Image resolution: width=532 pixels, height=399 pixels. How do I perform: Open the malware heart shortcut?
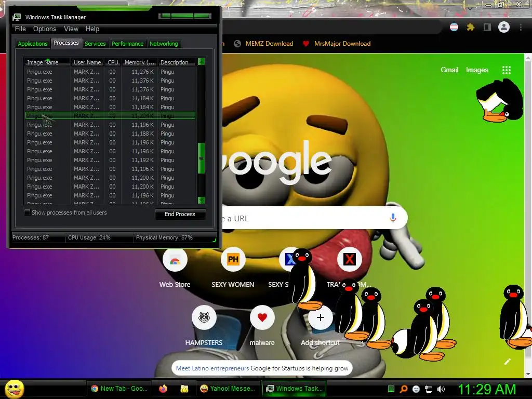(x=262, y=317)
